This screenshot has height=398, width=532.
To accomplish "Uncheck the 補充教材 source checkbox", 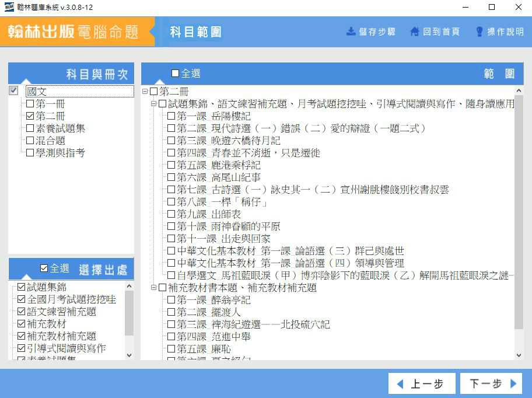I will coord(21,324).
